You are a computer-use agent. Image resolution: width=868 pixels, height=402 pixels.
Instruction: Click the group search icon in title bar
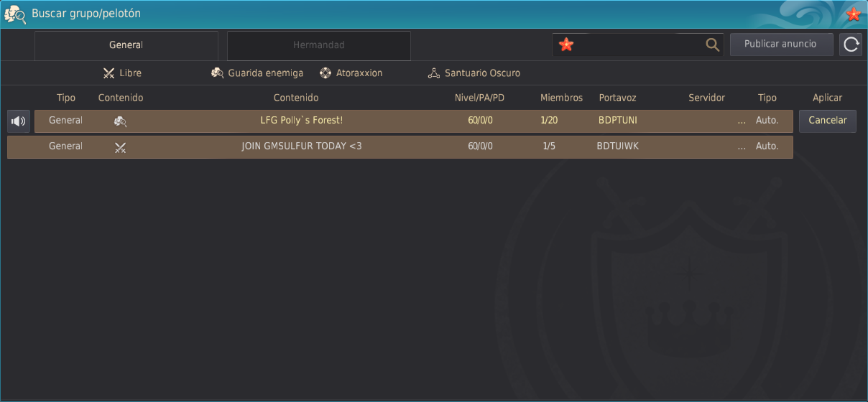[x=15, y=14]
